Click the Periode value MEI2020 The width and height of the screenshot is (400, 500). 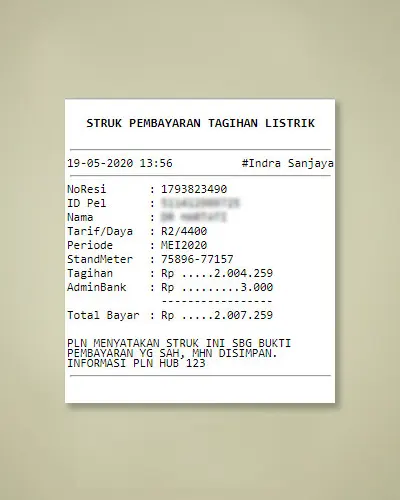click(184, 245)
